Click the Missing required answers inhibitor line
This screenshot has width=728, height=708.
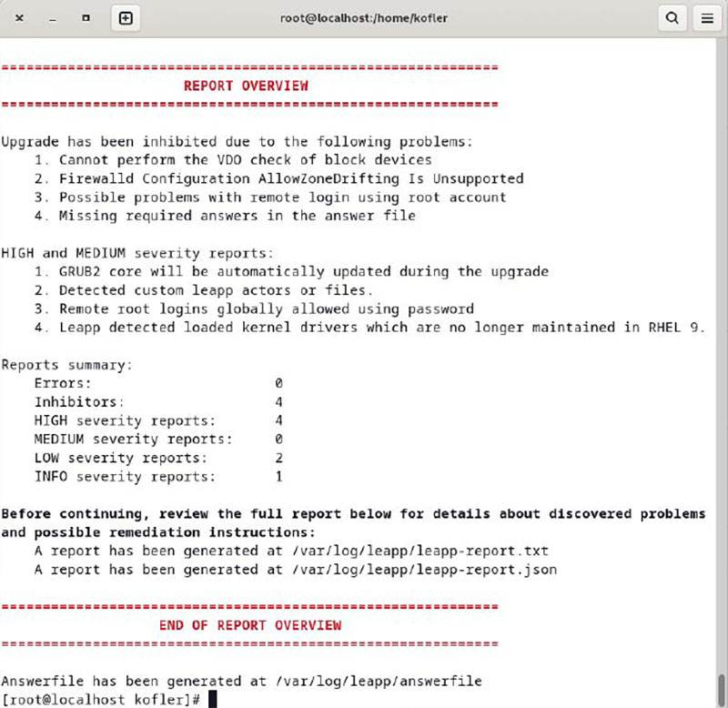tap(237, 216)
